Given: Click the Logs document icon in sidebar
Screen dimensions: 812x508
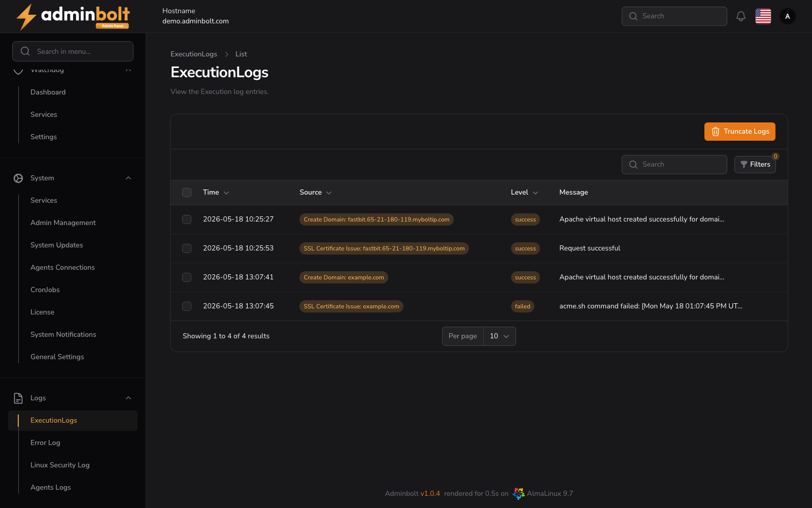Looking at the screenshot, I should pos(18,398).
